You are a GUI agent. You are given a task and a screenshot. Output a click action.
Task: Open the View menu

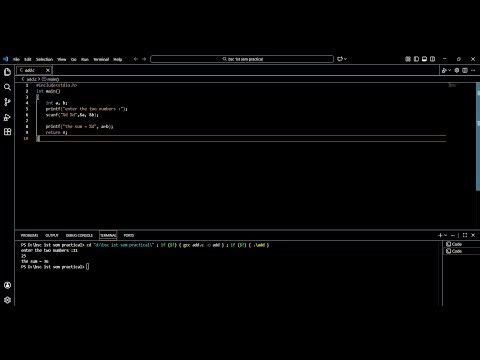(62, 59)
